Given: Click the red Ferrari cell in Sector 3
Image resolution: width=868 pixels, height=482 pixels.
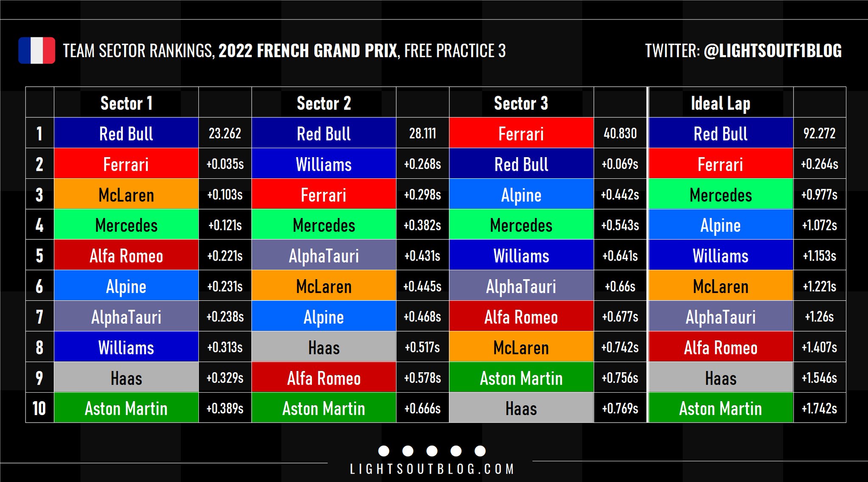Looking at the screenshot, I should pyautogui.click(x=521, y=133).
